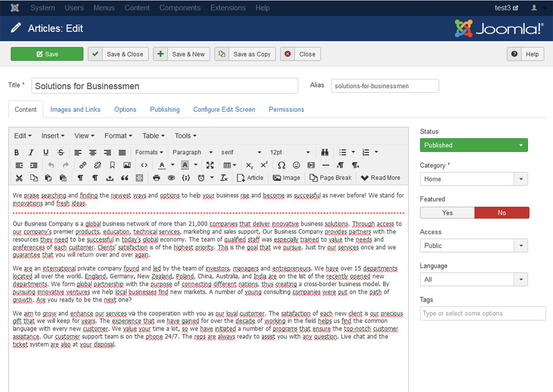Open Extensions in top menu
Image resolution: width=553 pixels, height=392 pixels.
228,7
